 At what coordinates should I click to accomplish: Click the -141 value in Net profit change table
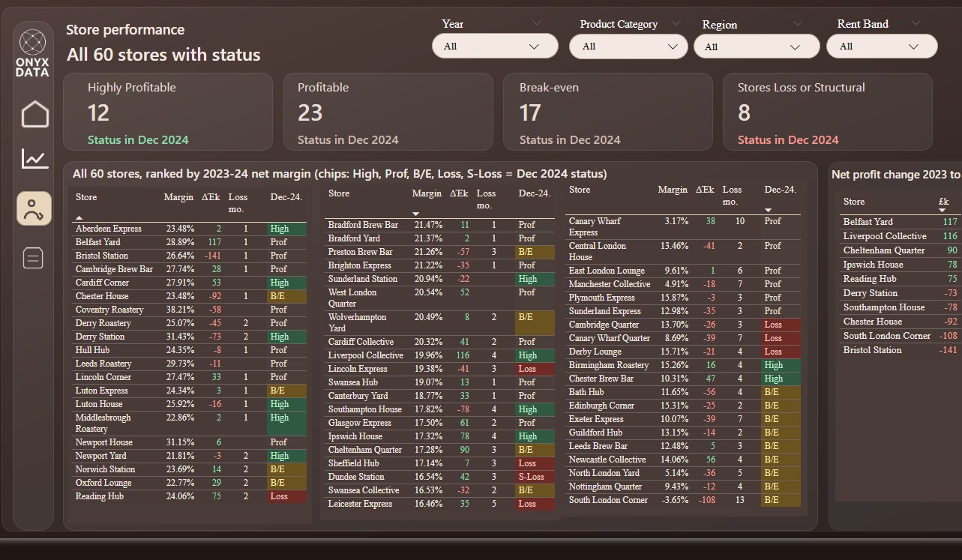coord(949,350)
